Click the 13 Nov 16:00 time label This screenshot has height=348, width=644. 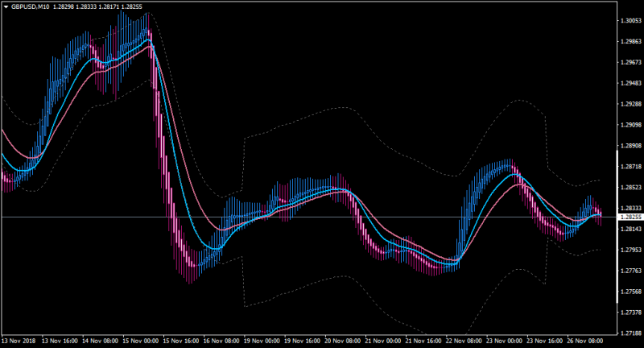[x=60, y=341]
